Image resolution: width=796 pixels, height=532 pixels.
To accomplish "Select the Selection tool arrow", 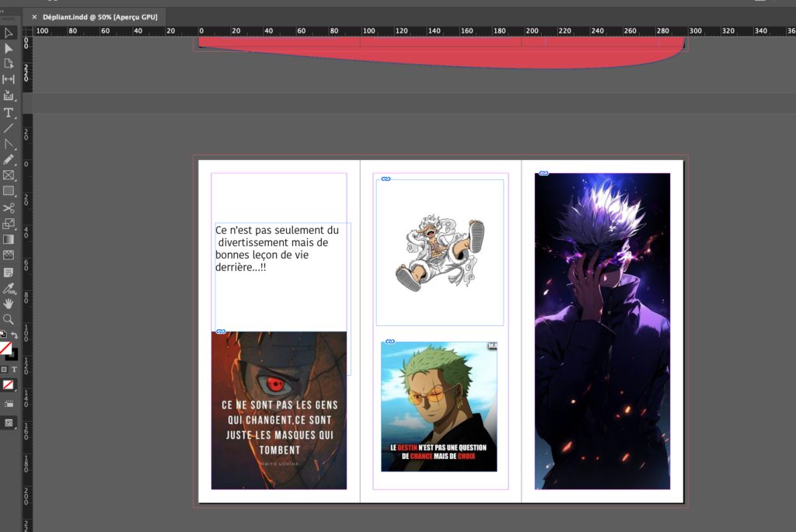I will [x=9, y=33].
